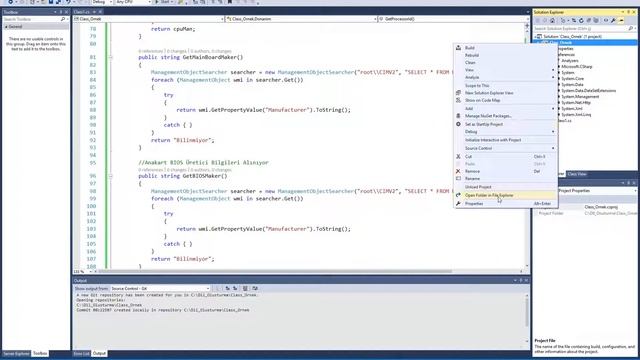This screenshot has height=360, width=640.
Task: Select the Microsoft.CSharp reference
Action: [x=576, y=67]
